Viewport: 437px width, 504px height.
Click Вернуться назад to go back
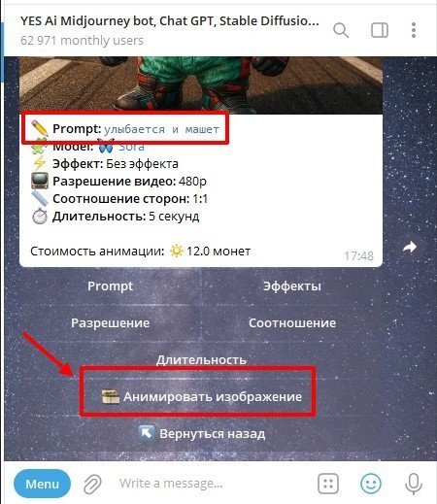pos(201,433)
